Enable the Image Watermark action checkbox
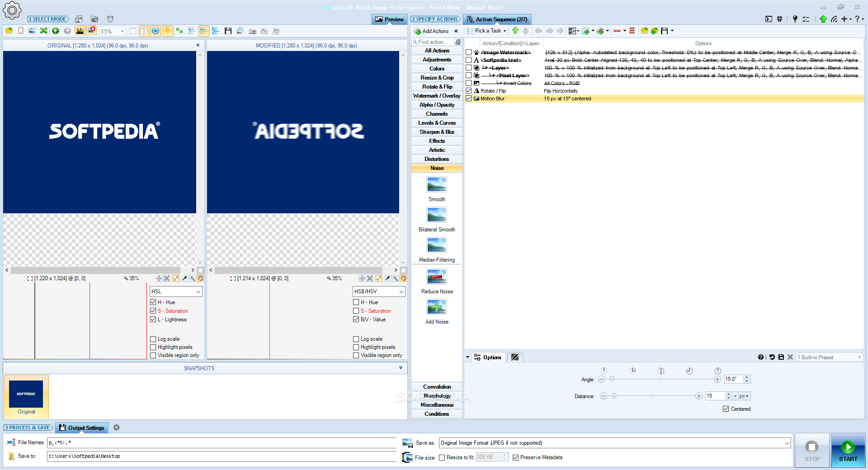 click(469, 52)
